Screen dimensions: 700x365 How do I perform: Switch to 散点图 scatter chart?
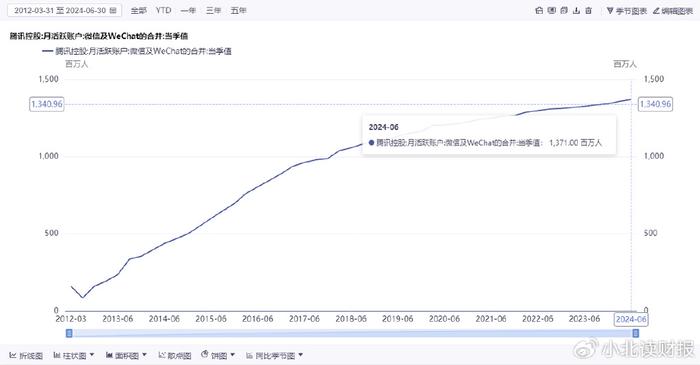tap(175, 355)
